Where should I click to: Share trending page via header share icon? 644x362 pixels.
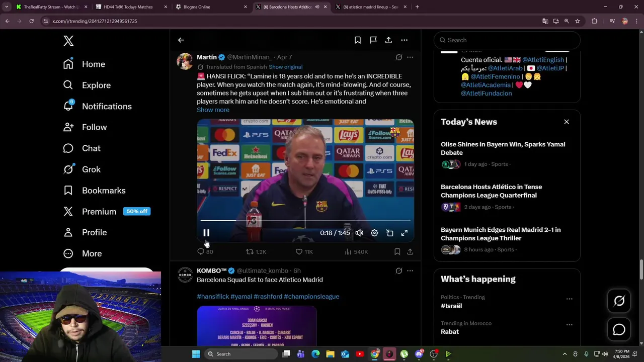tap(388, 40)
